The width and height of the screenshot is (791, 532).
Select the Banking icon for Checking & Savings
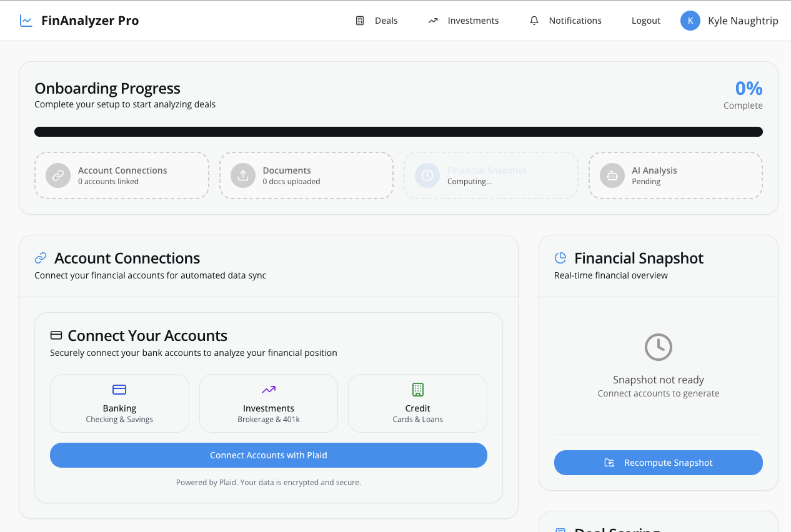119,389
